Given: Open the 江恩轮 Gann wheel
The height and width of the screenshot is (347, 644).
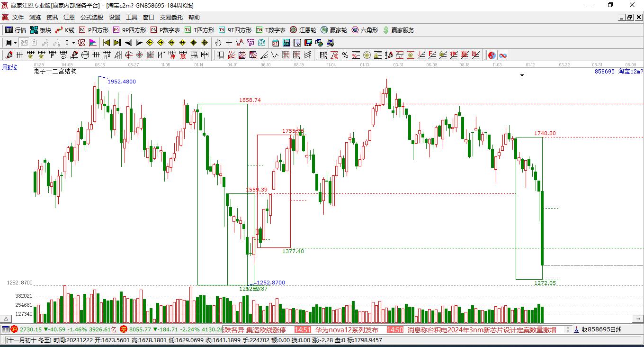Looking at the screenshot, I should pyautogui.click(x=303, y=30).
